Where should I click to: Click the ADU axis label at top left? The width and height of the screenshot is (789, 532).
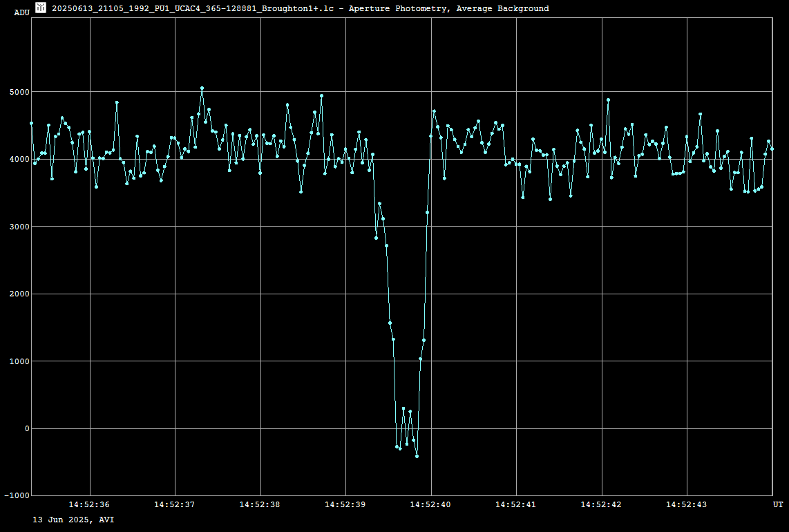pyautogui.click(x=21, y=12)
